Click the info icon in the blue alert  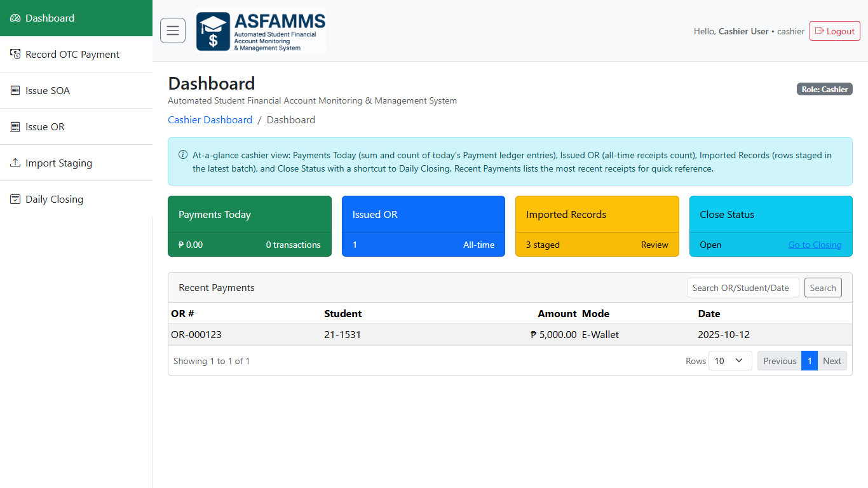pos(183,155)
